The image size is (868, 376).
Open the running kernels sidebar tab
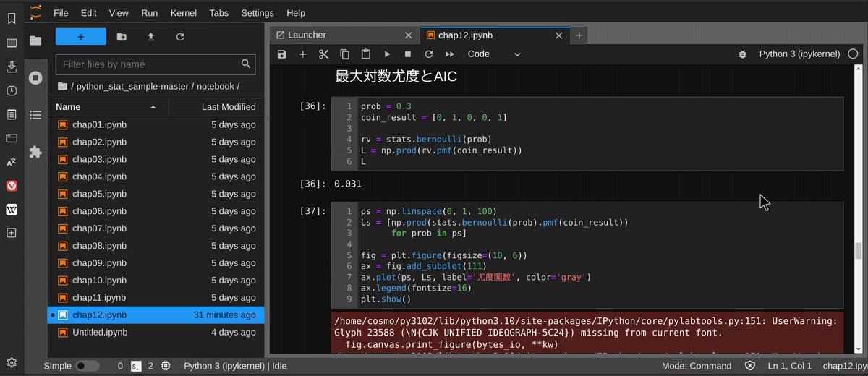point(35,77)
